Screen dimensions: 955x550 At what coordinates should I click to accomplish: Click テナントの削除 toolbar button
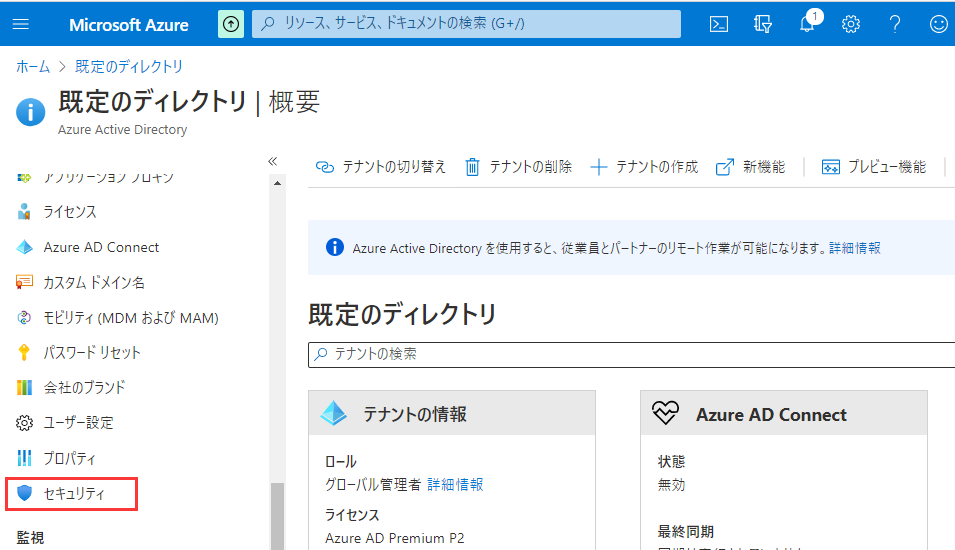click(x=519, y=167)
